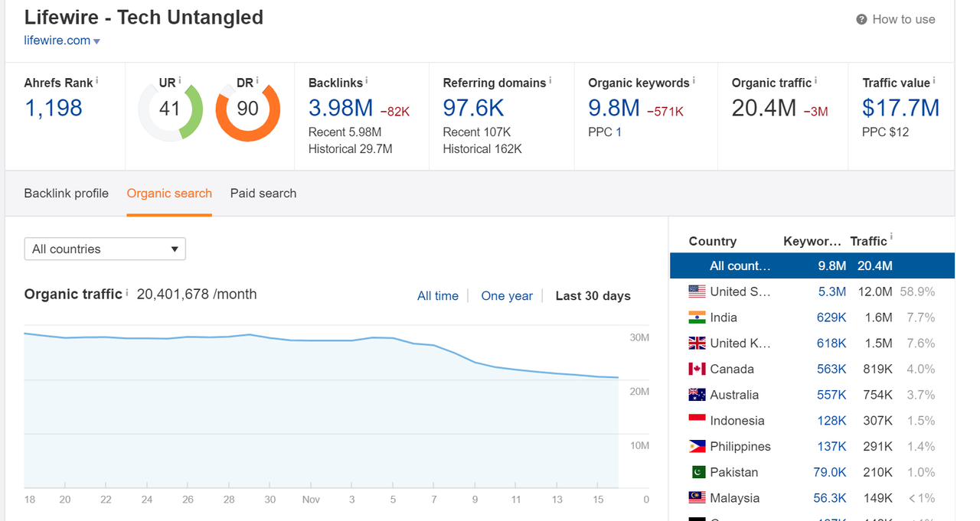Click the India flag icon

click(x=697, y=317)
